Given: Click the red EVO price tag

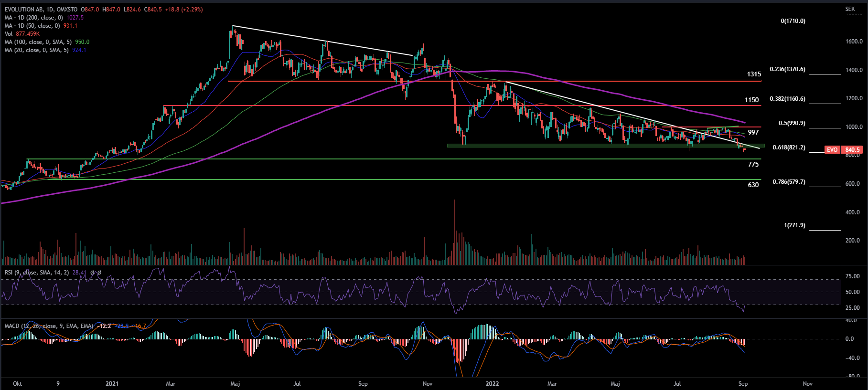Looking at the screenshot, I should point(832,150).
